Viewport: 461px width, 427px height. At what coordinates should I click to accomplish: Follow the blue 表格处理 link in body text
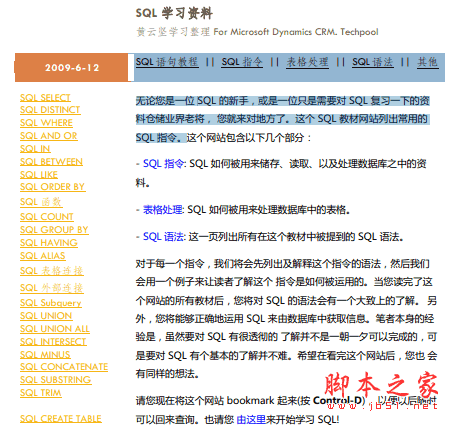tap(163, 210)
